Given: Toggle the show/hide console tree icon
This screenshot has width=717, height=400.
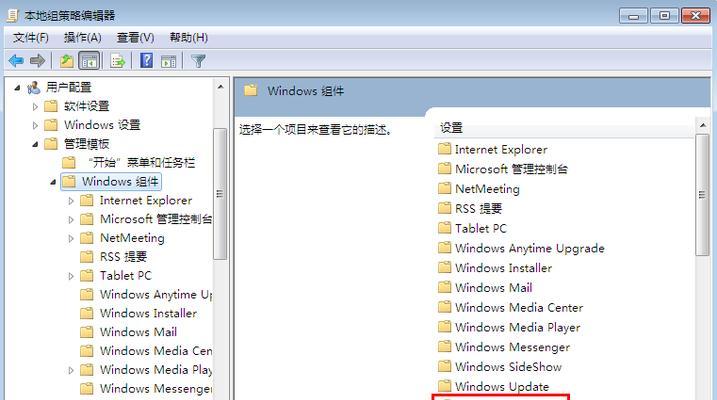Looking at the screenshot, I should pos(89,60).
